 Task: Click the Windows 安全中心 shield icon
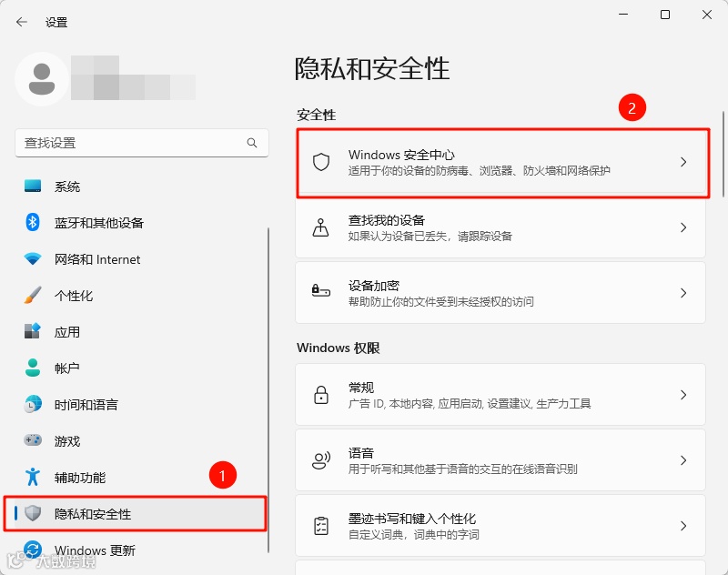coord(321,162)
